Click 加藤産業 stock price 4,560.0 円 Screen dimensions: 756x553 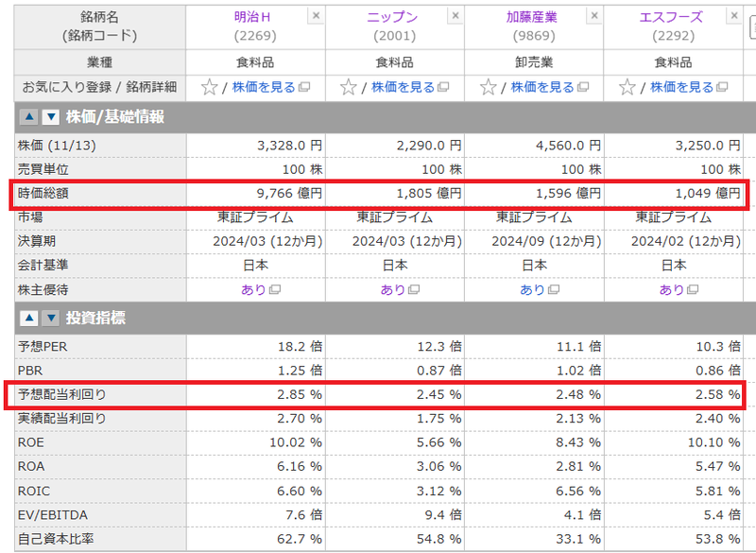[569, 146]
